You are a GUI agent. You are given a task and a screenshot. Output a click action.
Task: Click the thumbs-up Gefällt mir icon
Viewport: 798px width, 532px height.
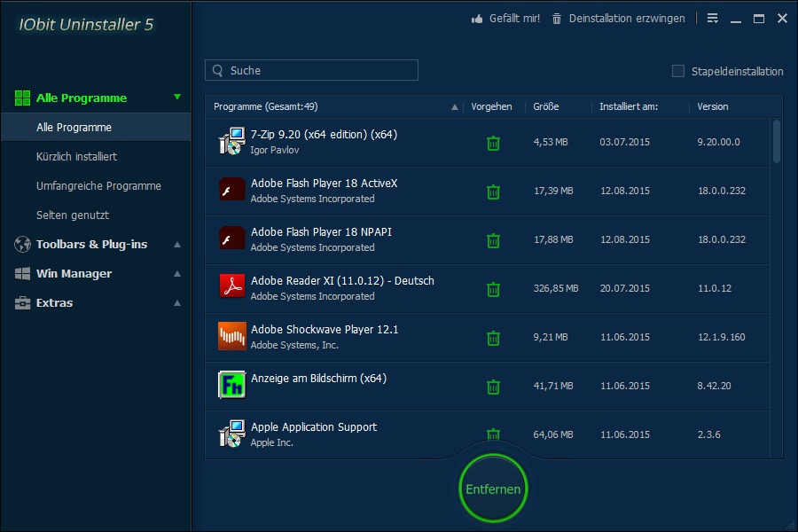tap(477, 19)
